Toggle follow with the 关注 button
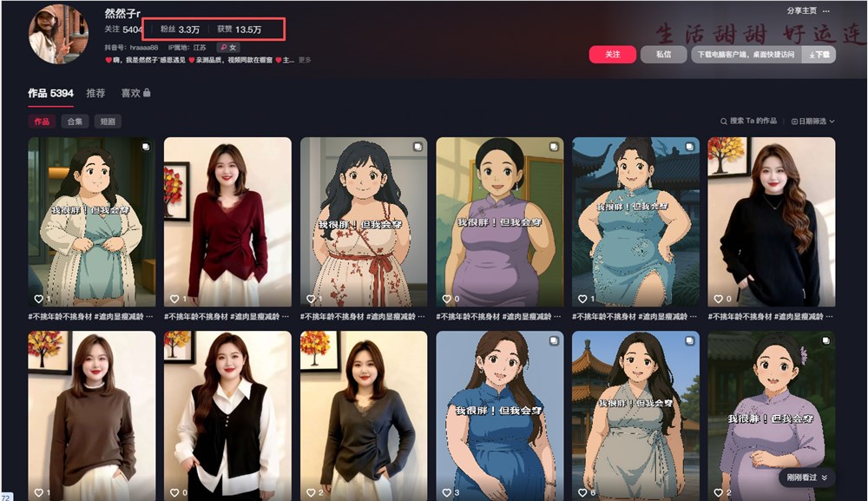This screenshot has width=868, height=501. pyautogui.click(x=612, y=53)
